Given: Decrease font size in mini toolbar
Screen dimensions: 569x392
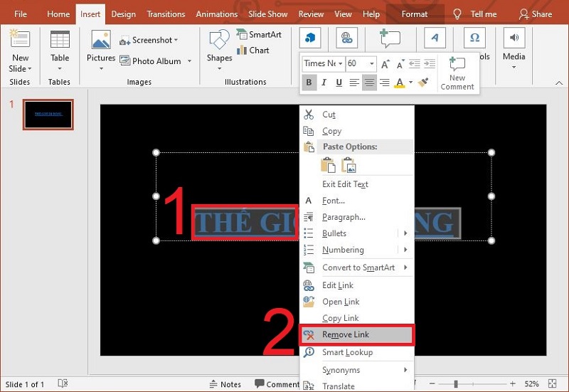Looking at the screenshot, I should pyautogui.click(x=400, y=64).
